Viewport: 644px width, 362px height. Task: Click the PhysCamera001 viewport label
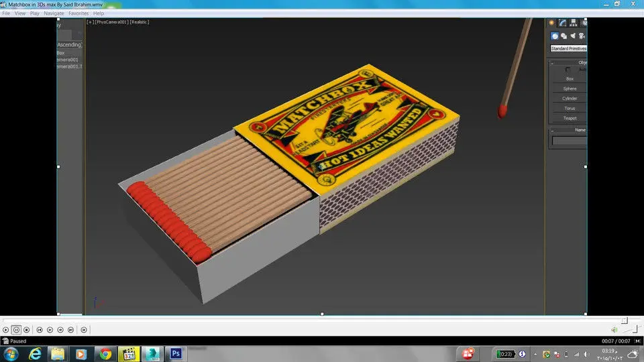pos(112,22)
